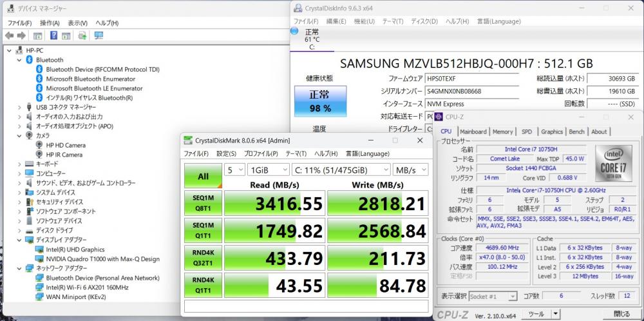The width and height of the screenshot is (644, 321).
Task: Click the 正常 98% health status button
Action: pos(320,101)
